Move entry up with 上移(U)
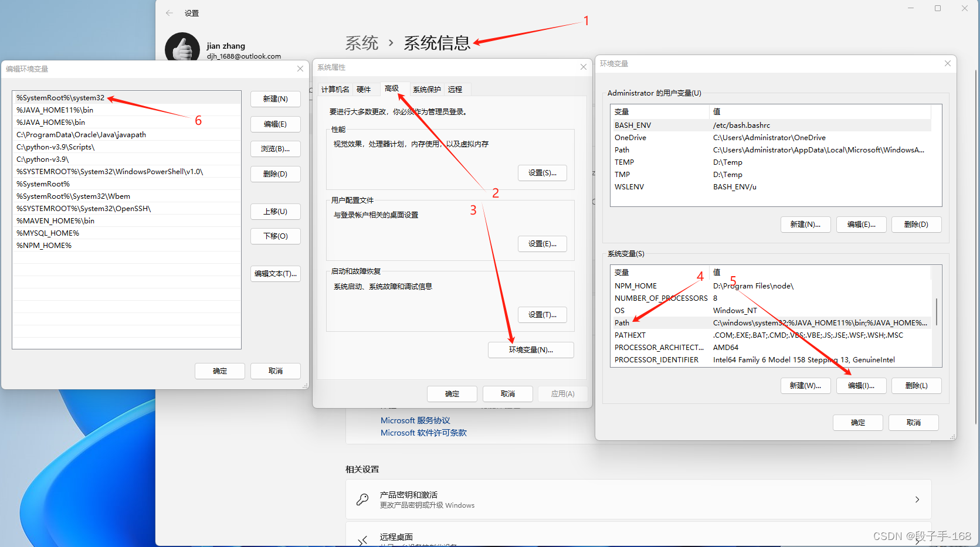980x547 pixels. tap(276, 212)
